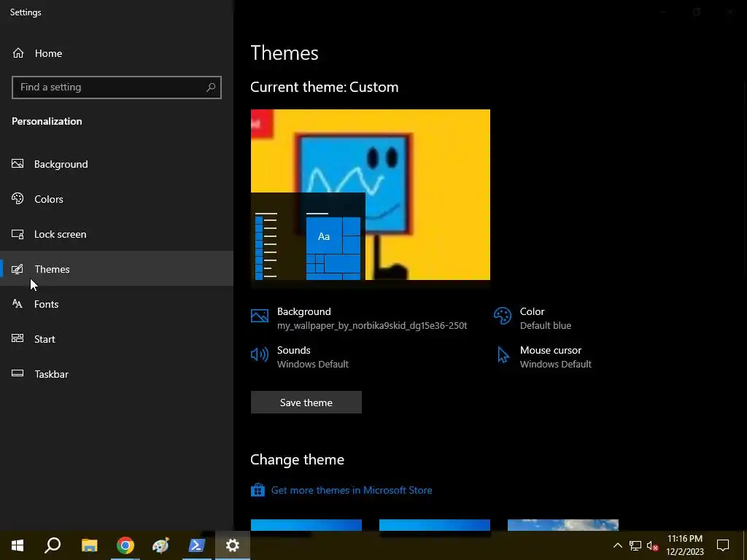
Task: Go to Home settings page
Action: [117, 52]
